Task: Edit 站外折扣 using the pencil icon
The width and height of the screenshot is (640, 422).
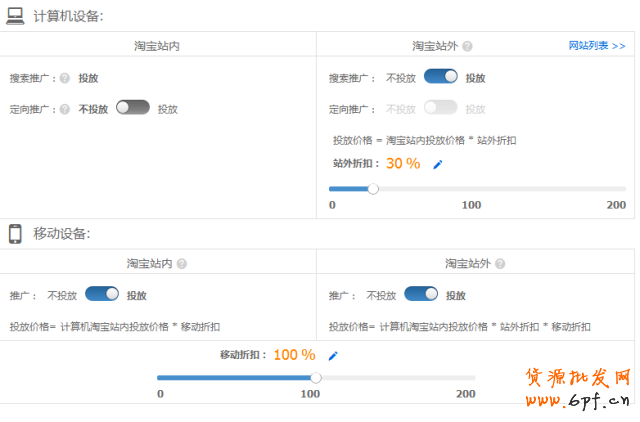Action: [x=437, y=165]
